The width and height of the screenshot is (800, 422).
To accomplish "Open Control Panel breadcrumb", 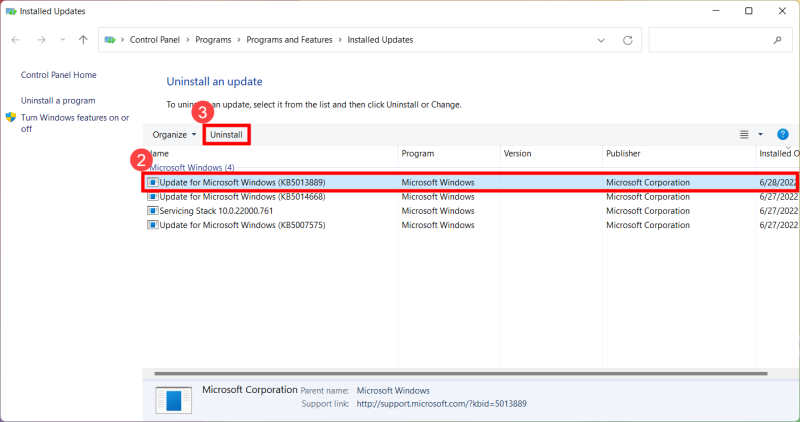I will coord(155,40).
